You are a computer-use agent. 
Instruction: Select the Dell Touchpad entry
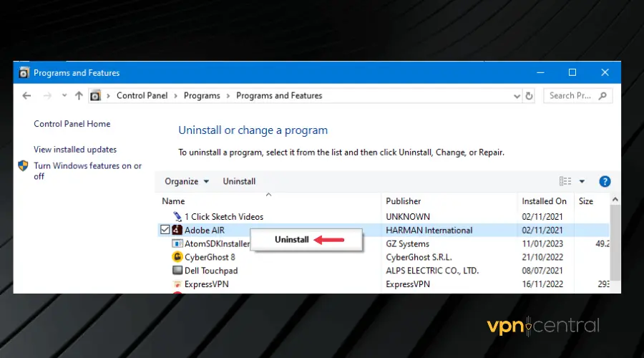[211, 271]
